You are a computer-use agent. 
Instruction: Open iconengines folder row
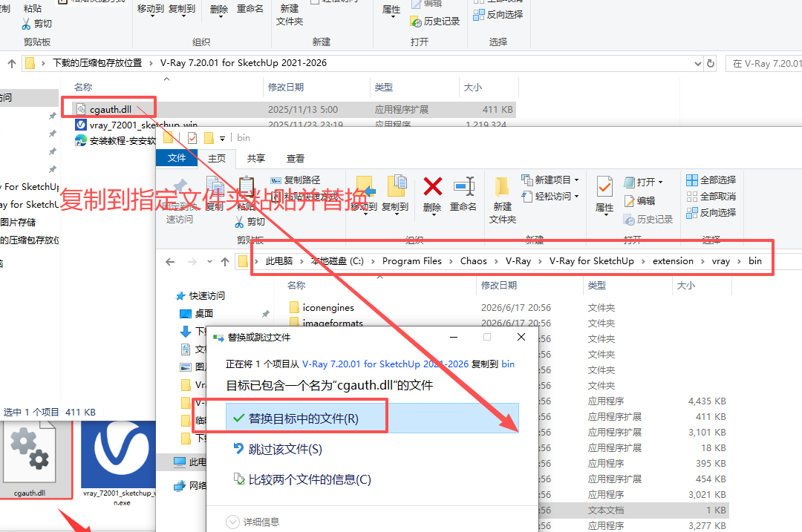(x=322, y=308)
